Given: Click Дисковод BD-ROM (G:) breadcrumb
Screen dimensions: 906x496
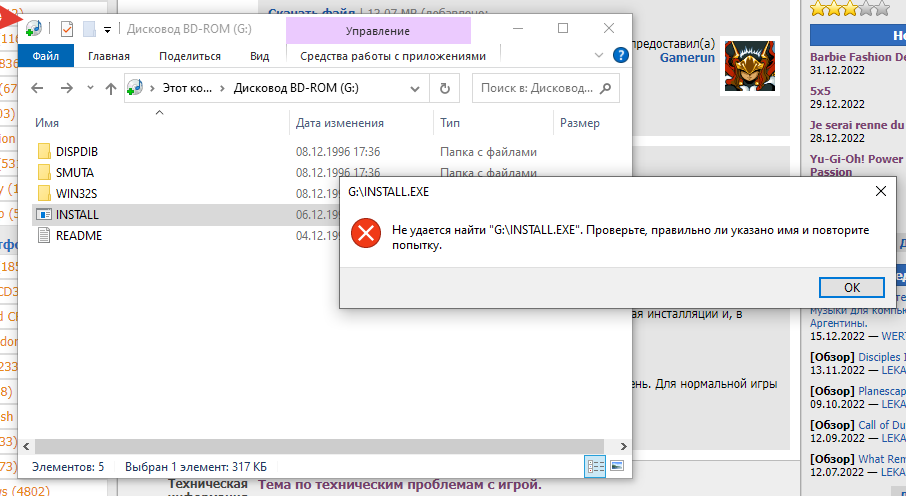Looking at the screenshot, I should tap(296, 88).
